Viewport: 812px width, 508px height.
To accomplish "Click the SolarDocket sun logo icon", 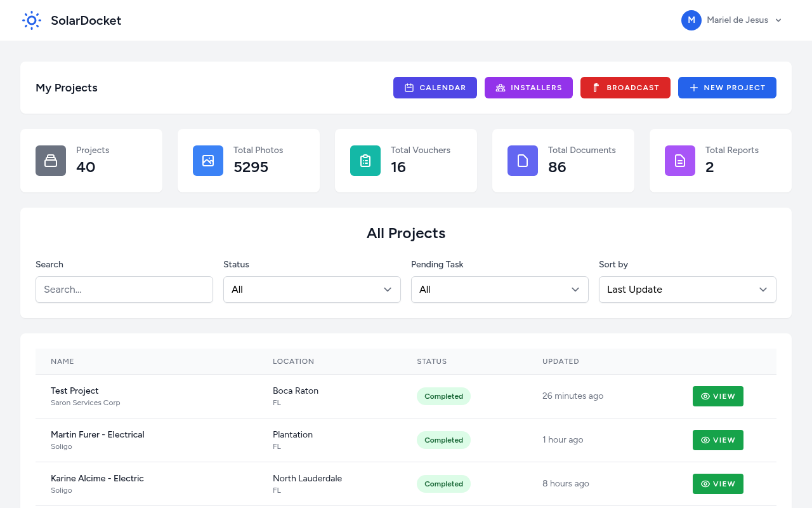I will click(31, 20).
